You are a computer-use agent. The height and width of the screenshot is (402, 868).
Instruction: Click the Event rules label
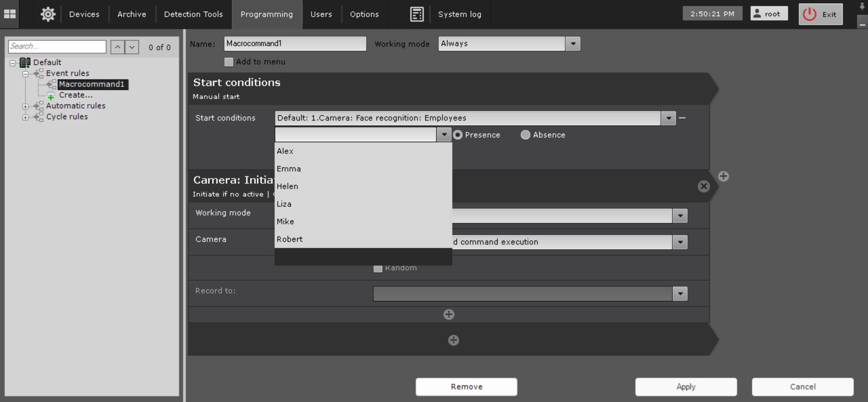coord(67,73)
